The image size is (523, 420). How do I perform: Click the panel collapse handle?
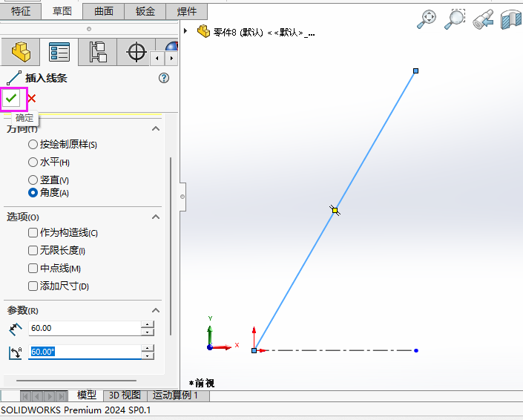tap(182, 197)
